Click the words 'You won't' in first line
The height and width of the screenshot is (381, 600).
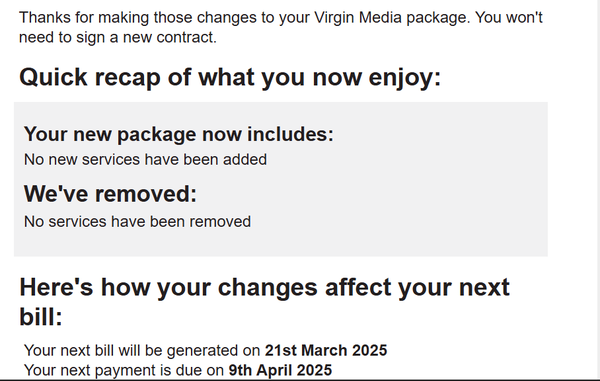[509, 18]
